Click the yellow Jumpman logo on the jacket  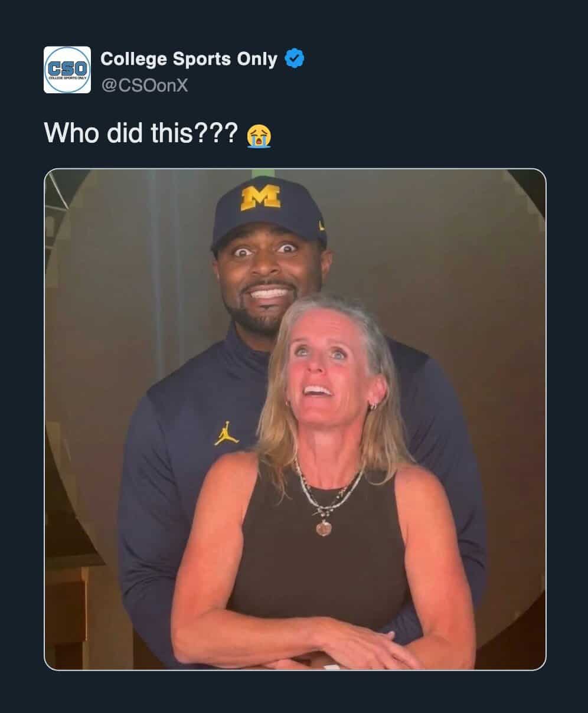[x=226, y=434]
